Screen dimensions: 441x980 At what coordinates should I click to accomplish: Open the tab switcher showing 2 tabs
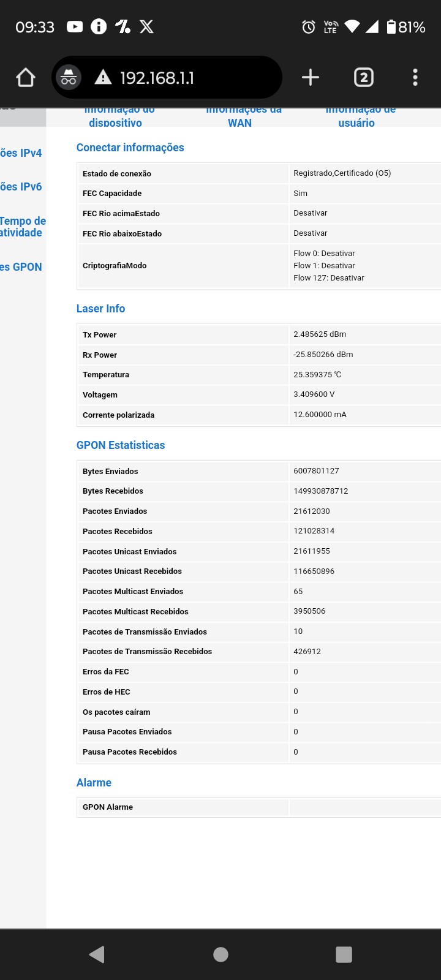point(364,78)
